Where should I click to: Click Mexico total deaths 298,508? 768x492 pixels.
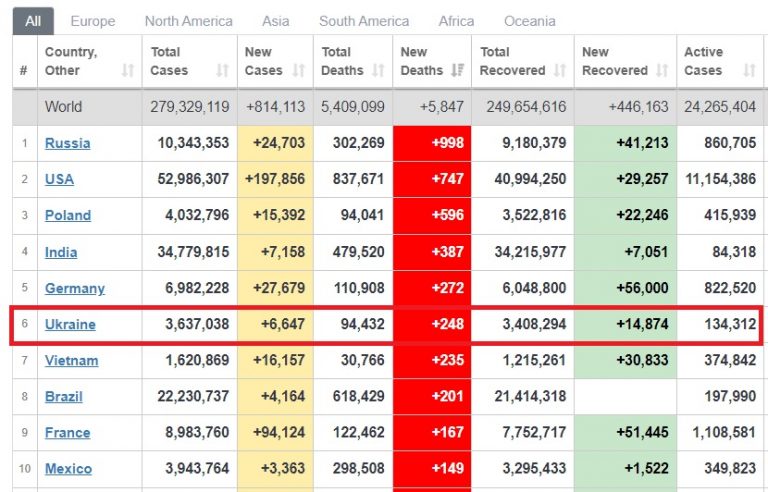(x=359, y=469)
